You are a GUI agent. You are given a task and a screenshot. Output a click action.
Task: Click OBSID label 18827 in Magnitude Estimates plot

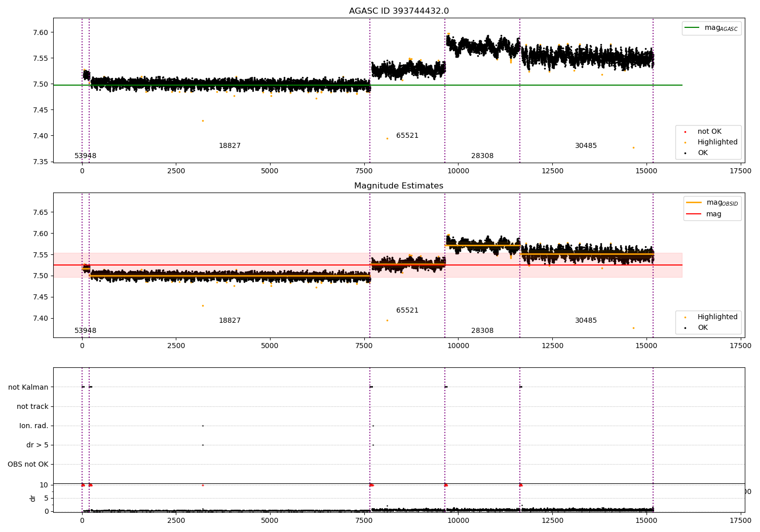pyautogui.click(x=230, y=321)
